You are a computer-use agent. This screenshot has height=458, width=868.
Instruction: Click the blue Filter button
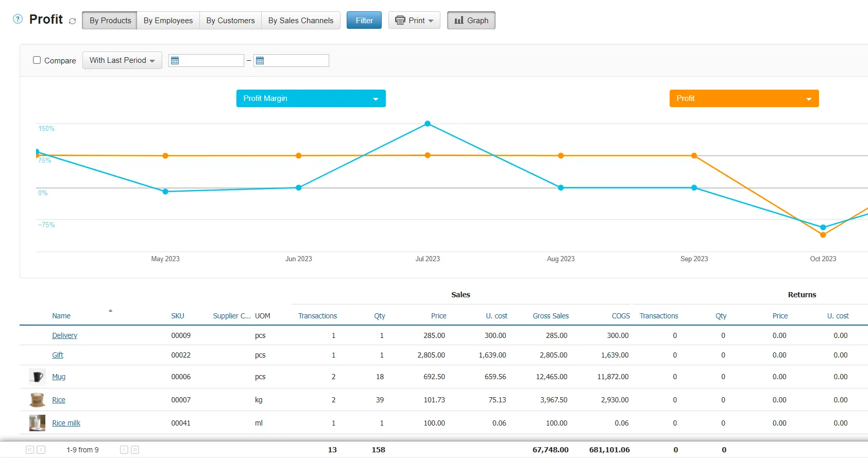pyautogui.click(x=364, y=21)
